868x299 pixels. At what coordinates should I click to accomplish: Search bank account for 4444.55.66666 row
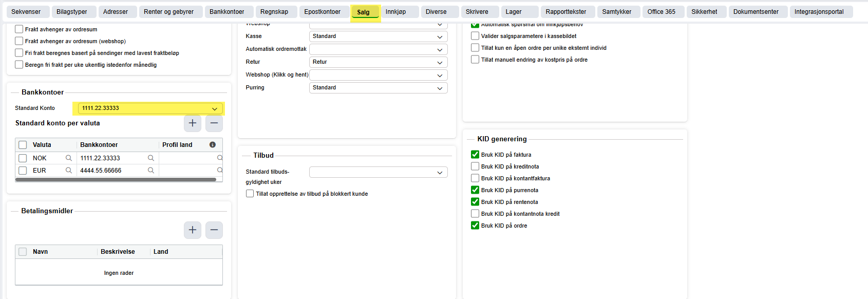click(x=151, y=171)
